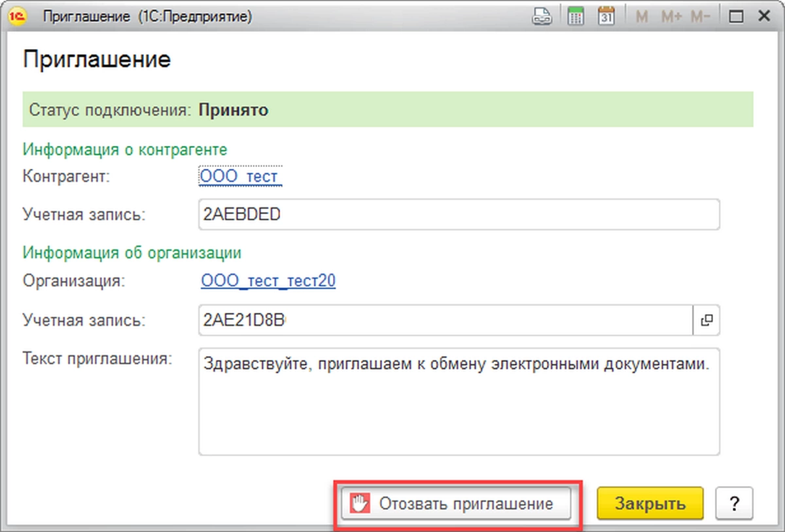This screenshot has height=532, width=785.
Task: Click the 1C application logo icon
Action: [x=18, y=17]
